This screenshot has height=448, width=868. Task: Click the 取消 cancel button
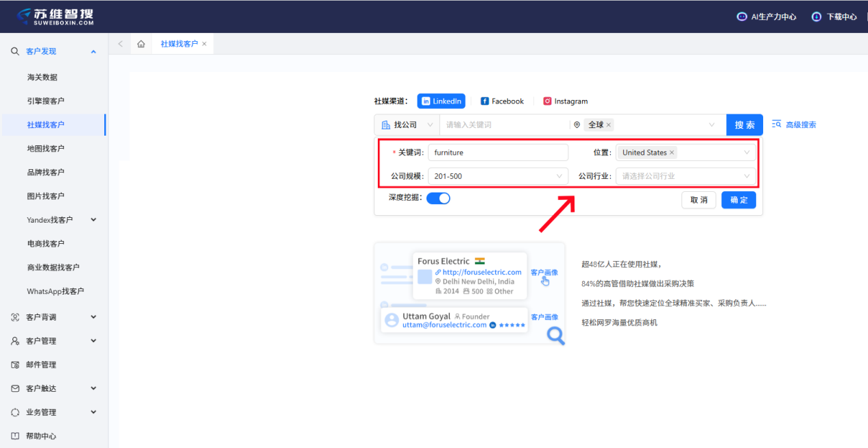pos(699,200)
